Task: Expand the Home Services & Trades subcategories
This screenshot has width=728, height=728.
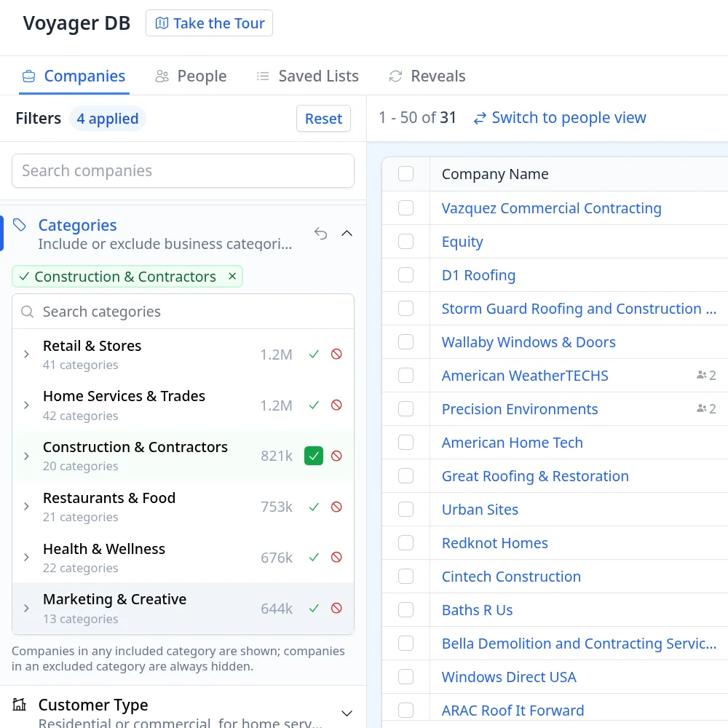Action: [x=26, y=405]
